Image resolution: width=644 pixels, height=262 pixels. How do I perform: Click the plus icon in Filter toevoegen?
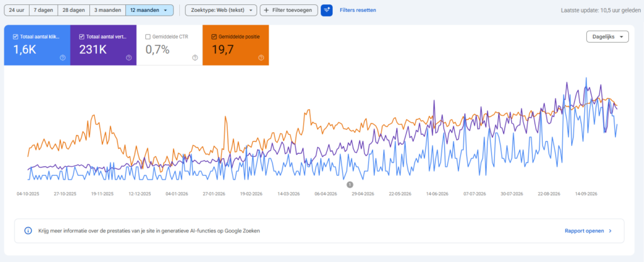pyautogui.click(x=267, y=10)
